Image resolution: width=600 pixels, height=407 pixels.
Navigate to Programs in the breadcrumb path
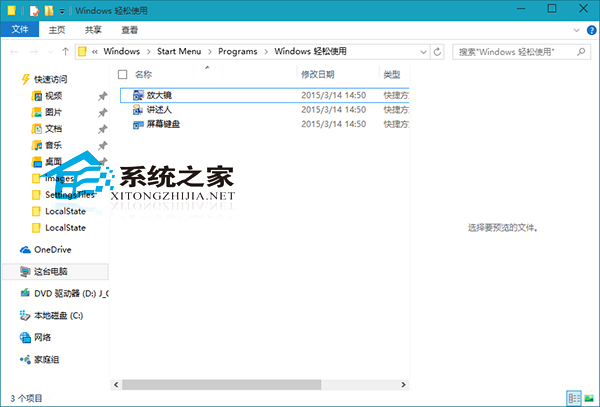pos(236,51)
